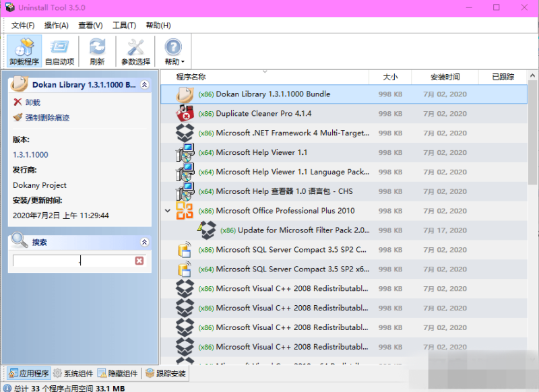Click the search magnifier icon above the search box
539x392 pixels.
tap(17, 241)
